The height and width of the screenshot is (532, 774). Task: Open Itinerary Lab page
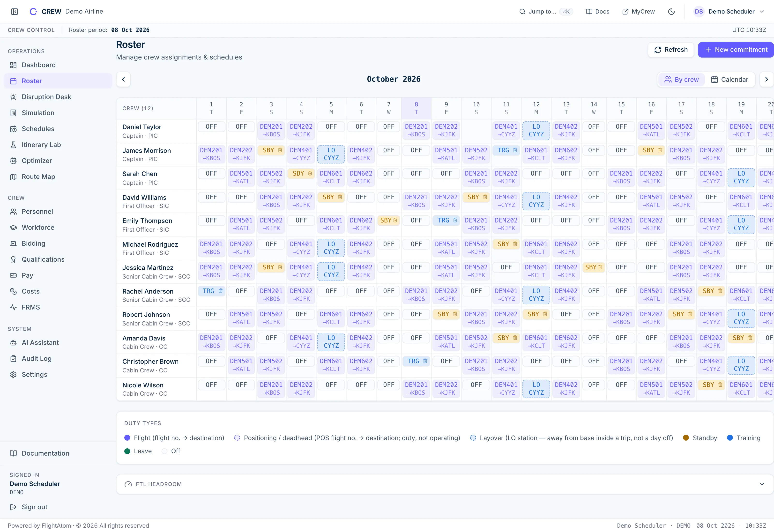(58, 145)
